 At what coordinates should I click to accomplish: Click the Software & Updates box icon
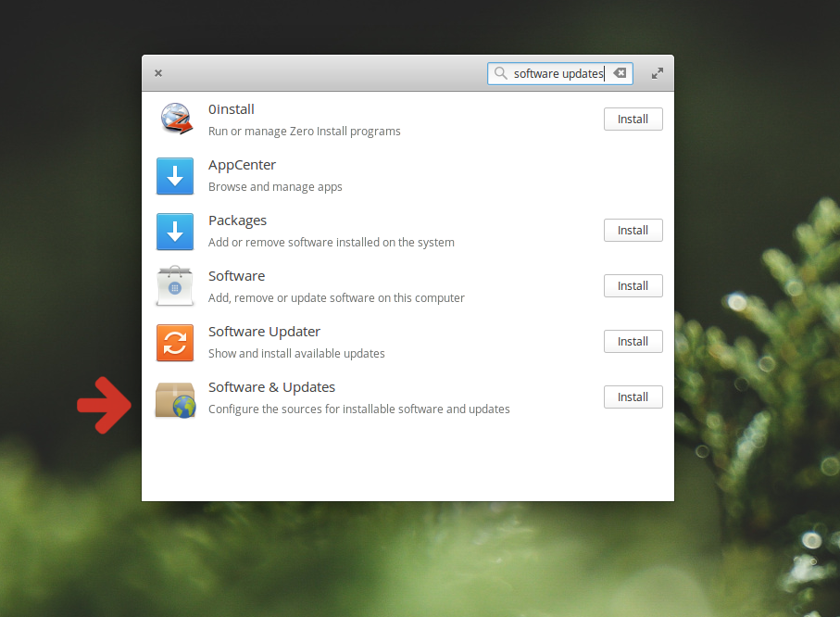[176, 399]
